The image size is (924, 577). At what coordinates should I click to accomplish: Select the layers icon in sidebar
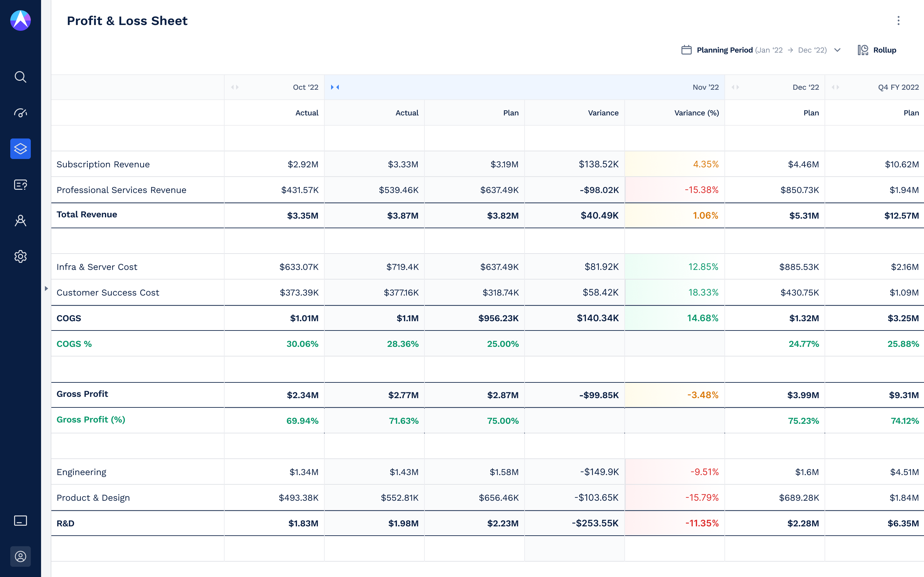click(x=20, y=149)
